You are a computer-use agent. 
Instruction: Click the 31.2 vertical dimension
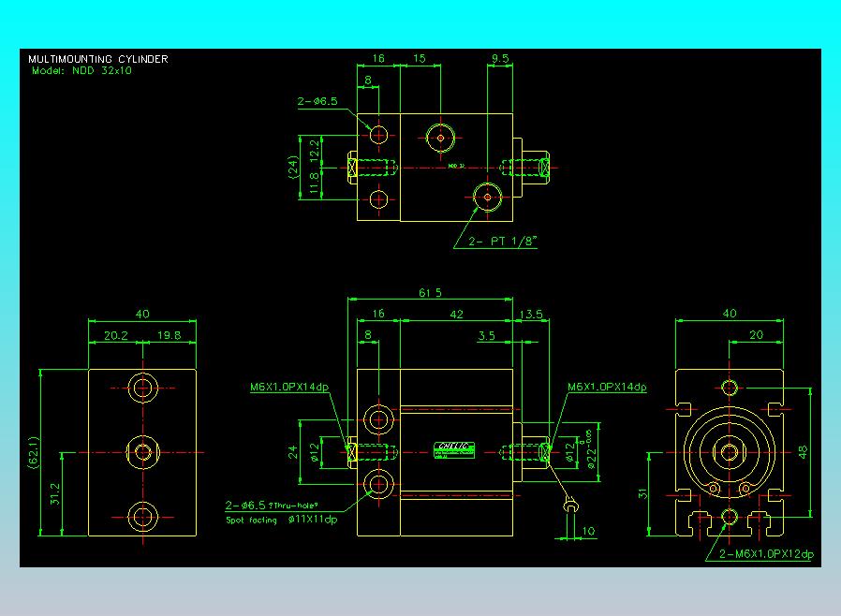[55, 493]
